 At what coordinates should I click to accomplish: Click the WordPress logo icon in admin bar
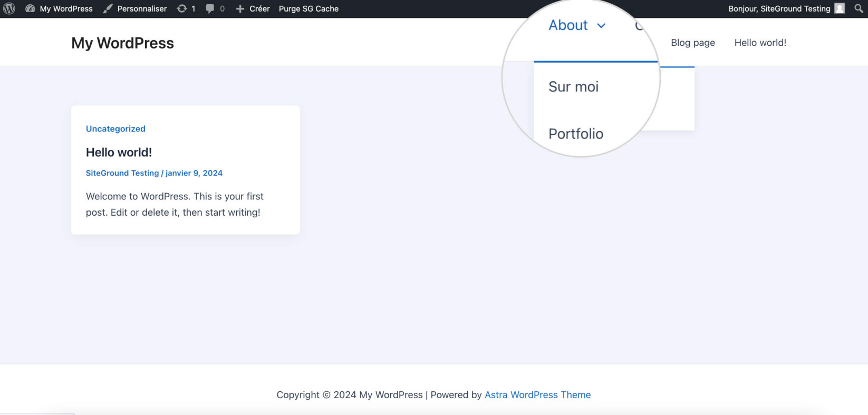click(9, 8)
